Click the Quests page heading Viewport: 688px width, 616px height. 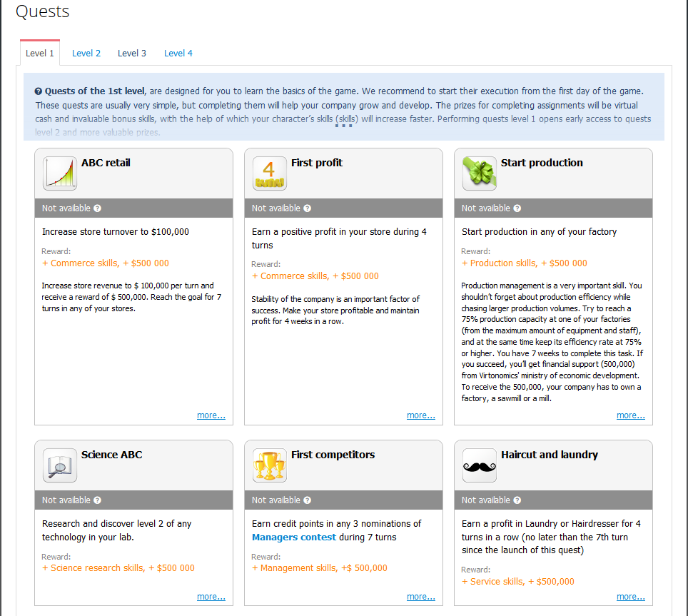click(43, 11)
